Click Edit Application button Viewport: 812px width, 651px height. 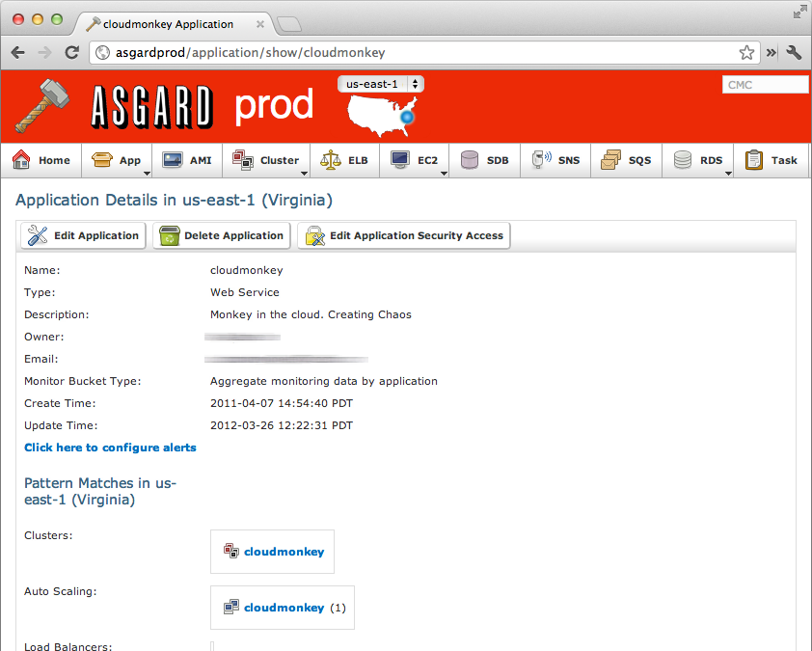[x=83, y=235]
